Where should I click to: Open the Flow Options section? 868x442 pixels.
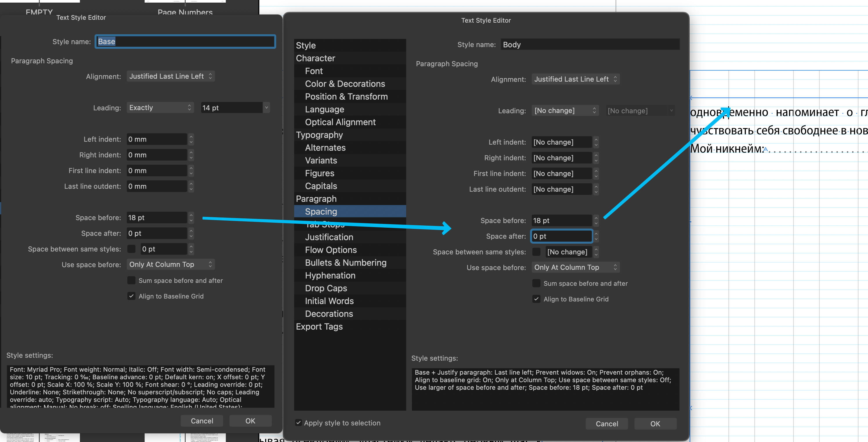coord(350,250)
